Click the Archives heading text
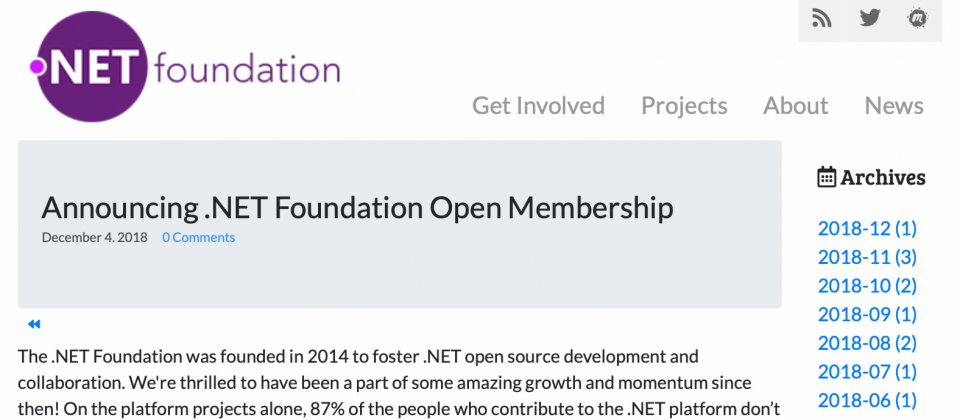 pos(883,178)
